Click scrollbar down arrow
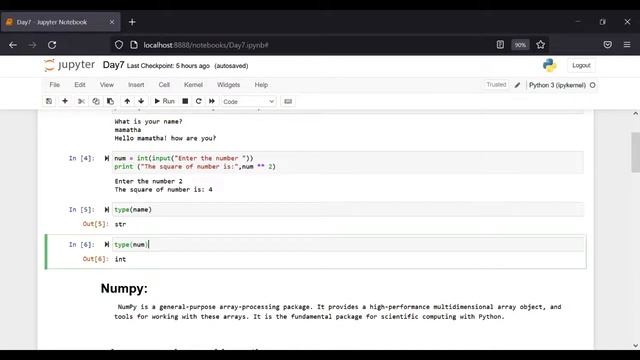 point(636,346)
